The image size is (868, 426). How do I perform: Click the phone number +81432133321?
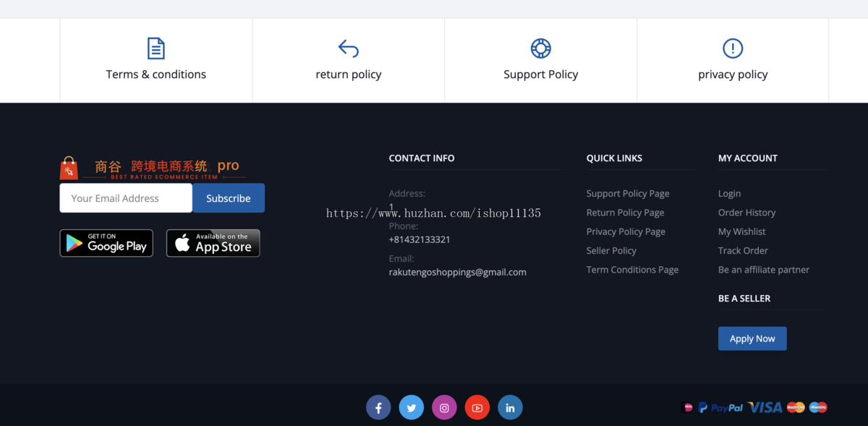420,239
